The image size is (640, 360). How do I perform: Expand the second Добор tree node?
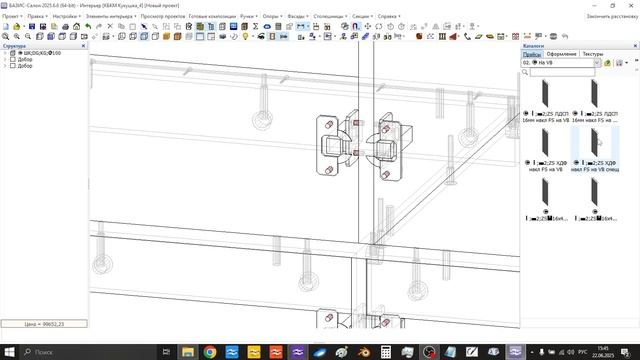[5, 65]
